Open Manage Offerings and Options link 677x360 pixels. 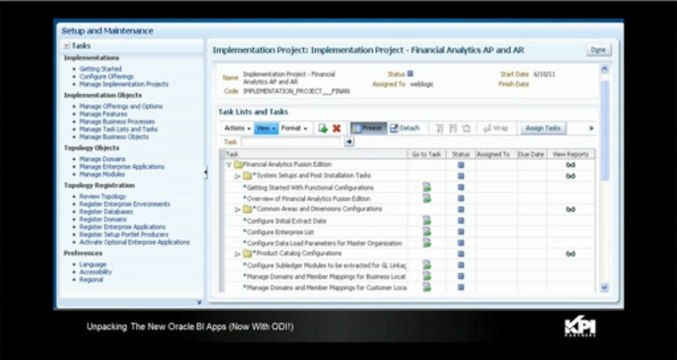(x=121, y=106)
